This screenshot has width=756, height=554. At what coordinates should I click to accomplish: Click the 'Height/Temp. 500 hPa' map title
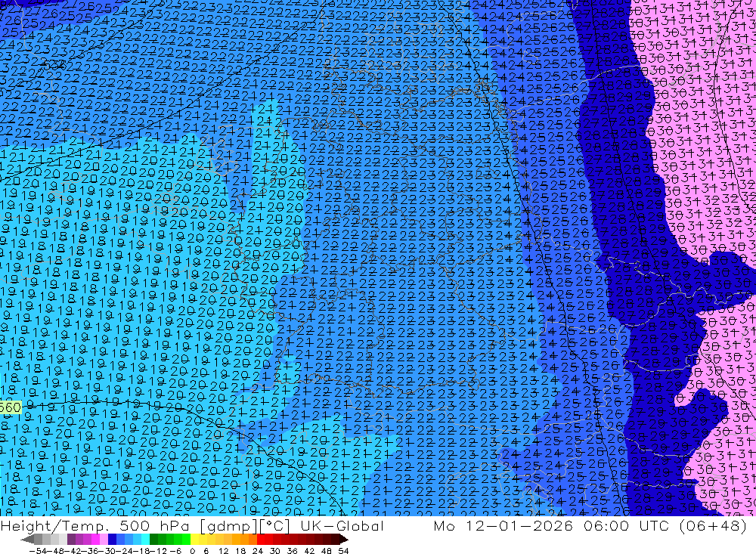[95, 525]
